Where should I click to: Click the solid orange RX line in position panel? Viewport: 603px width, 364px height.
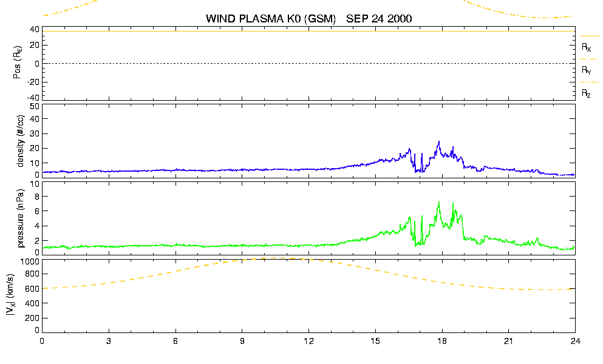point(309,31)
